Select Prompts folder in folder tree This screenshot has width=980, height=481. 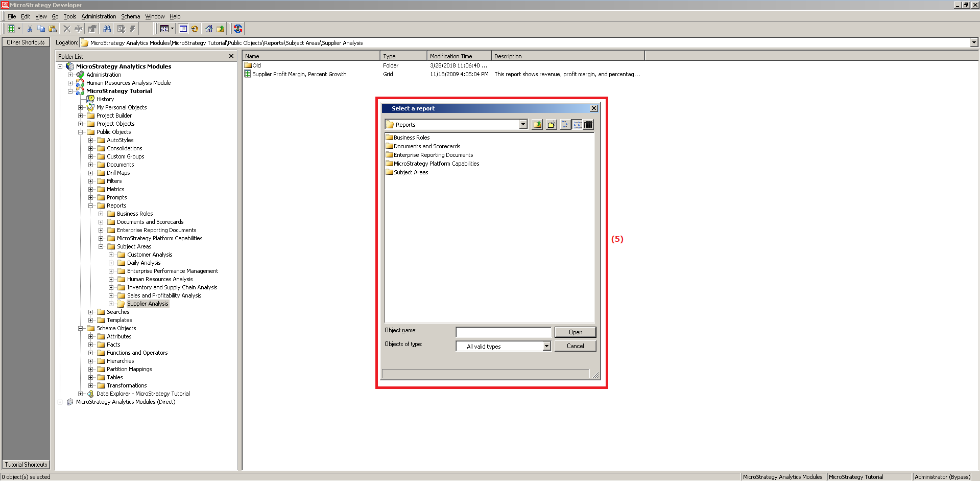click(116, 197)
